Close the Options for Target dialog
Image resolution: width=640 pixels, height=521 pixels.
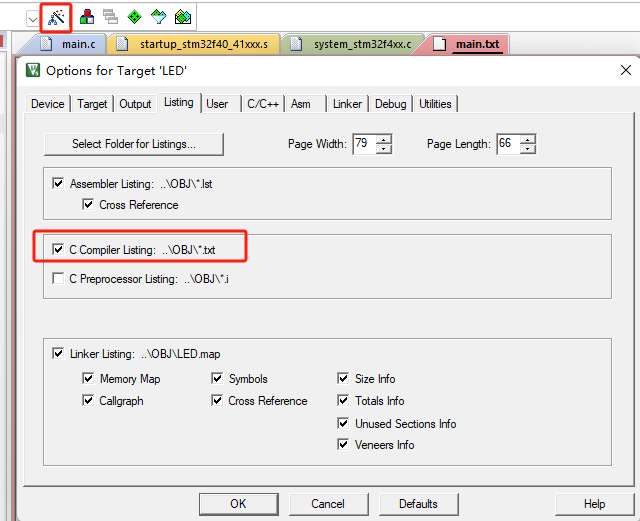coord(626,70)
